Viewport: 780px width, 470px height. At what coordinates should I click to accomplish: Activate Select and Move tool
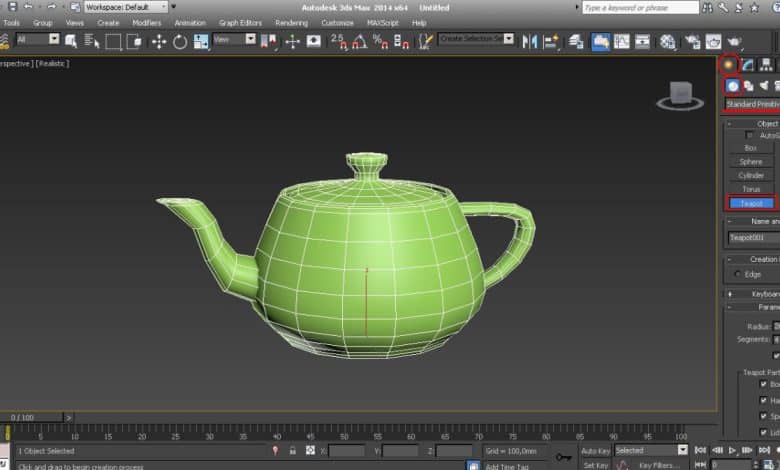(159, 41)
